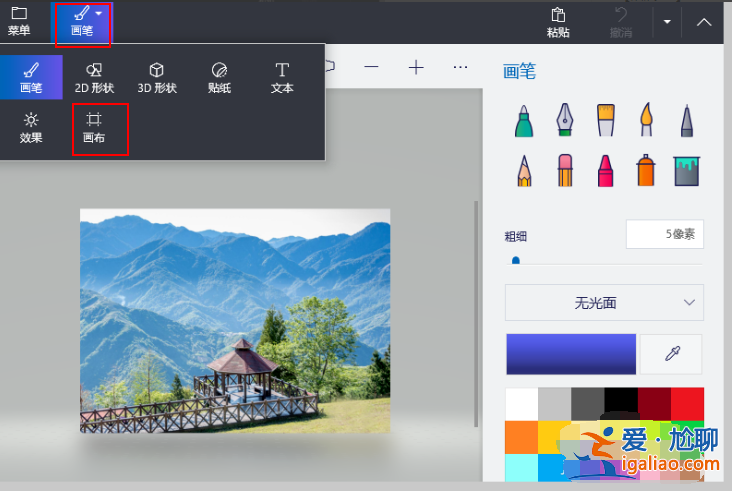Pick the dark red color swatch

[x=654, y=404]
